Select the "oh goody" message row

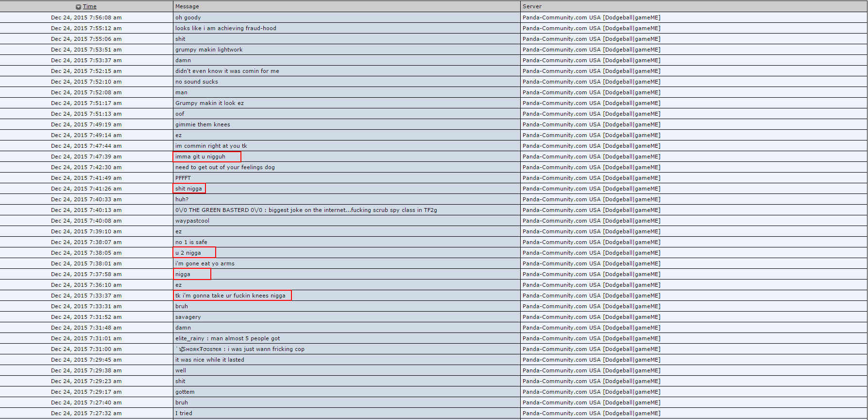pyautogui.click(x=188, y=17)
